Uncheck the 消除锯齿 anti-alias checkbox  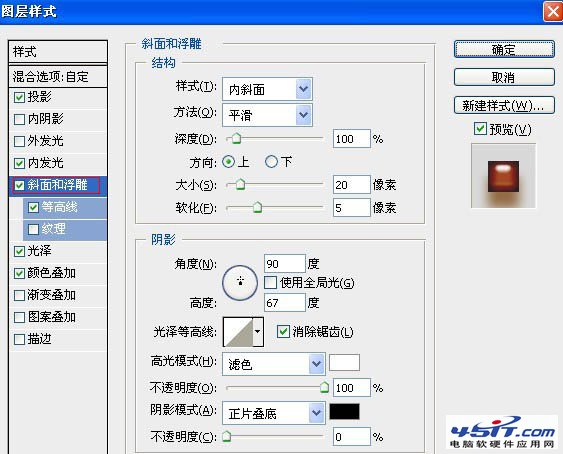[283, 331]
